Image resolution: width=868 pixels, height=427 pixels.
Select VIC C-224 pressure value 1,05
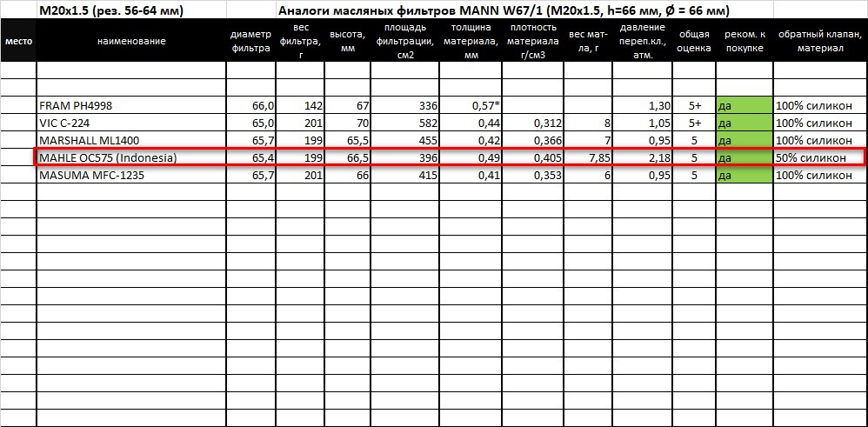[643, 123]
